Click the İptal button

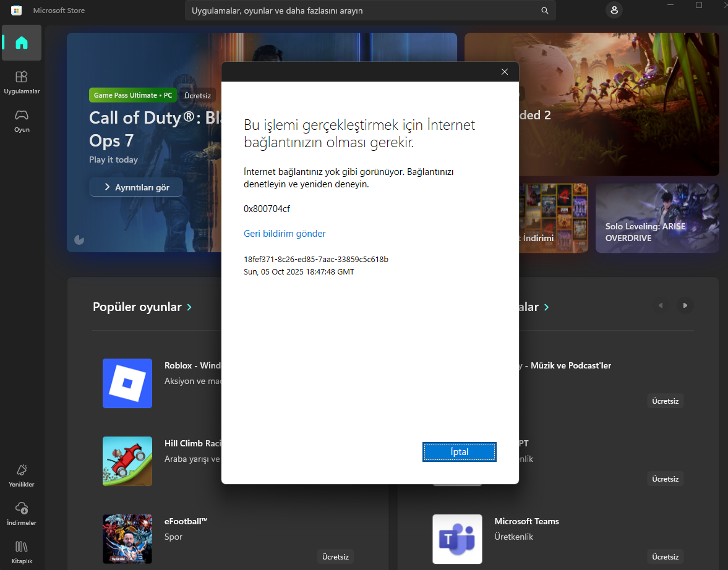click(459, 452)
